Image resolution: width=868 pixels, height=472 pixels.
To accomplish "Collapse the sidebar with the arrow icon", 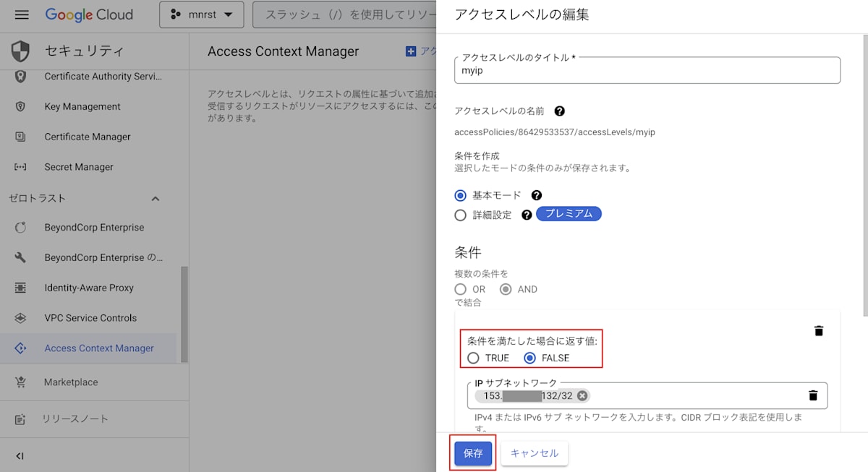I will 20,456.
